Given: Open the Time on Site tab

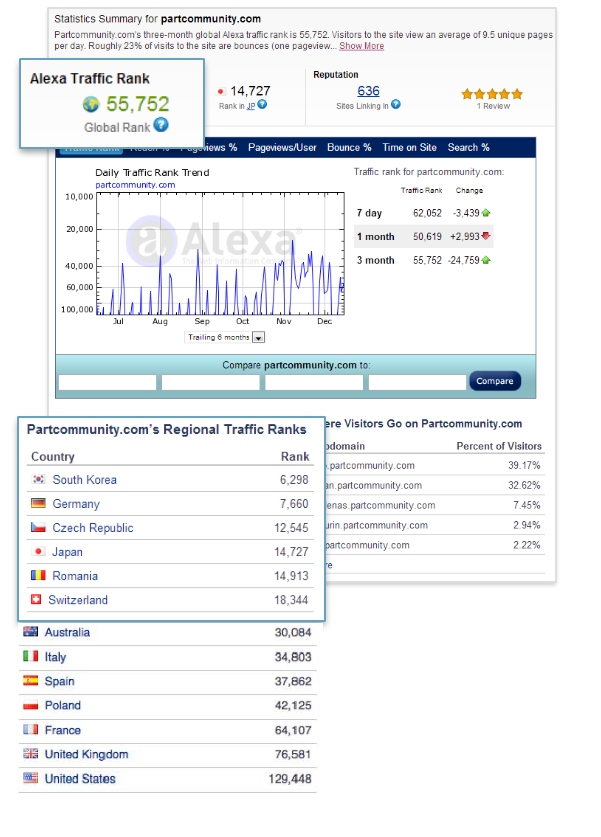Looking at the screenshot, I should click(409, 148).
